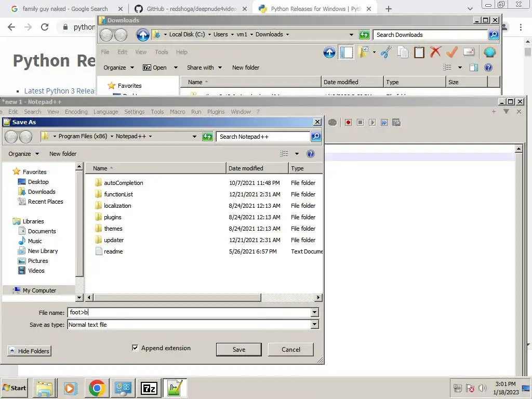Select the plugins folder

click(x=112, y=217)
